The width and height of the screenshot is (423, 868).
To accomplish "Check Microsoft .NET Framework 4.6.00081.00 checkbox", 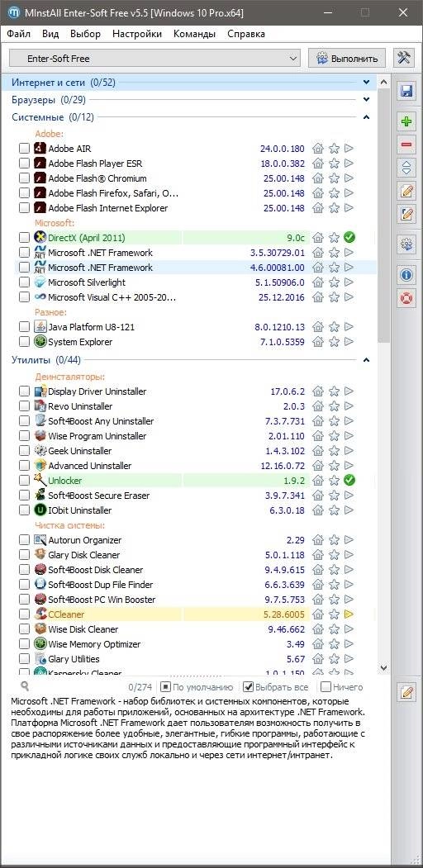I will click(24, 268).
